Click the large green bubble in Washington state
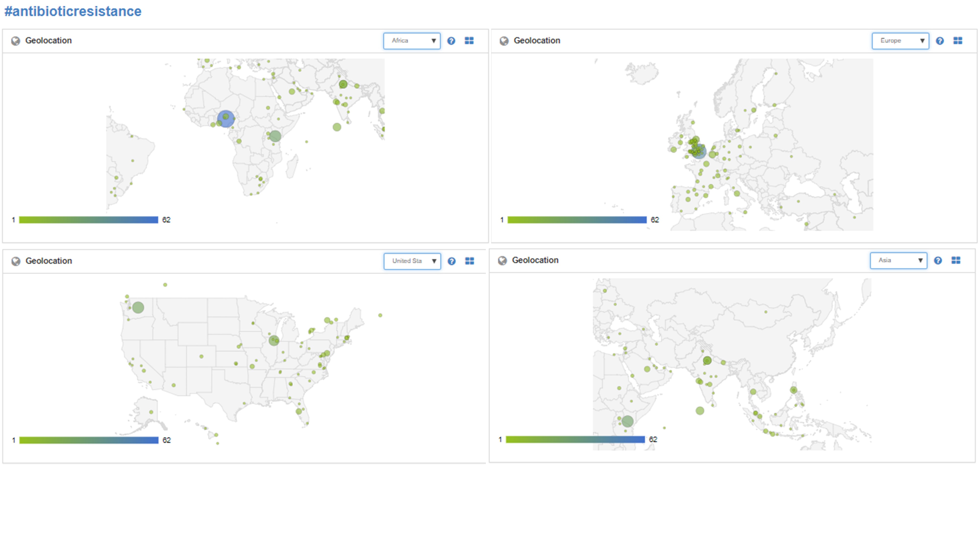 tap(138, 307)
